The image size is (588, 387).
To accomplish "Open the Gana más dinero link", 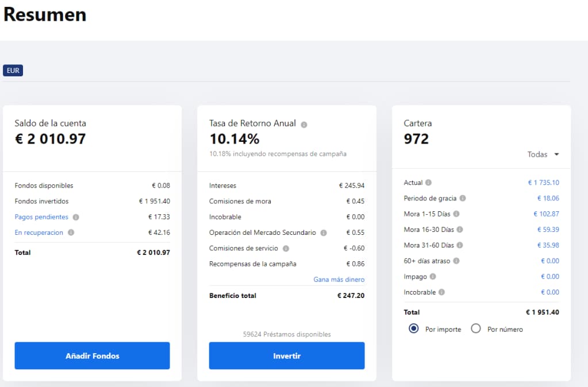I will [x=339, y=280].
